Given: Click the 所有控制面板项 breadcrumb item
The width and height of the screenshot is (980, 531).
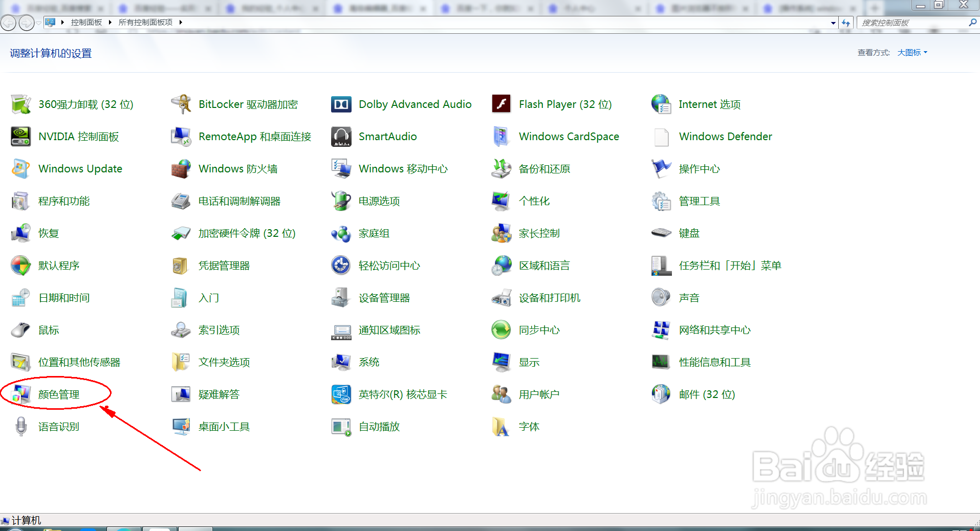Looking at the screenshot, I should point(146,23).
